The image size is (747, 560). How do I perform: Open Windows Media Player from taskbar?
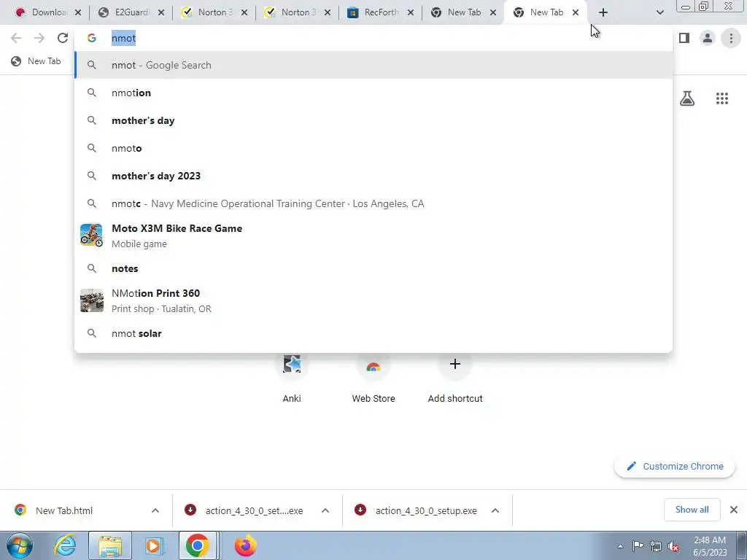154,545
